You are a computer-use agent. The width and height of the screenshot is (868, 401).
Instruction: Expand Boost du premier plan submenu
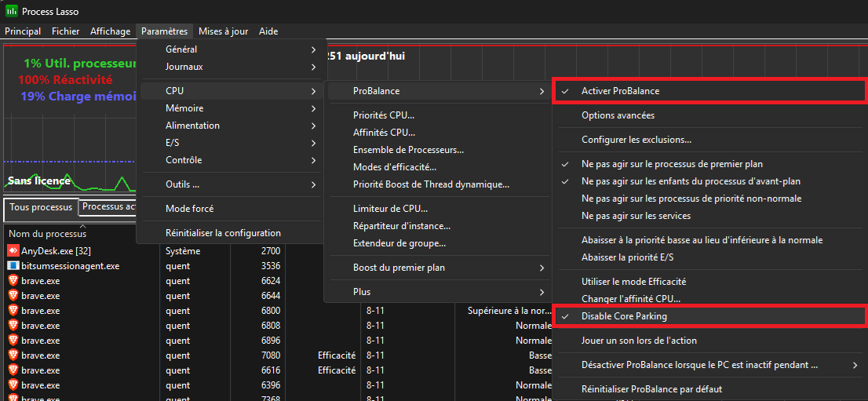[437, 268]
